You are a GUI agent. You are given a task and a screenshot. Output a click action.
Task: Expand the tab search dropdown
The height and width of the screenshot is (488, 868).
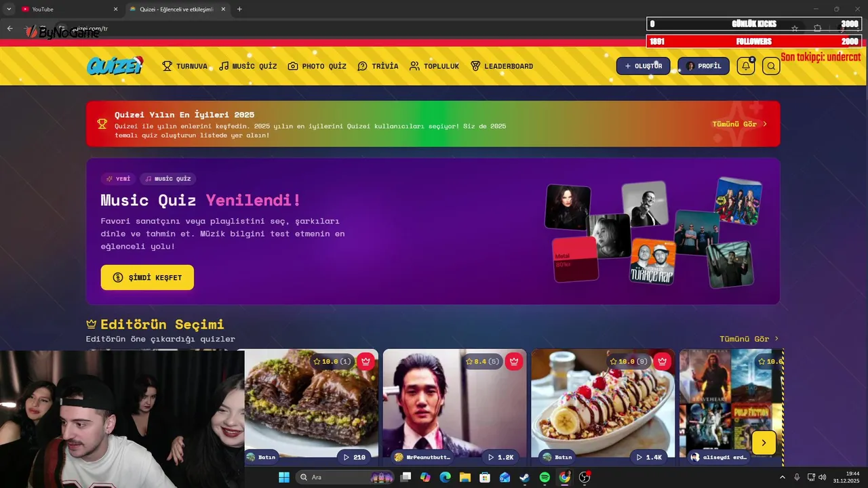pos(9,9)
